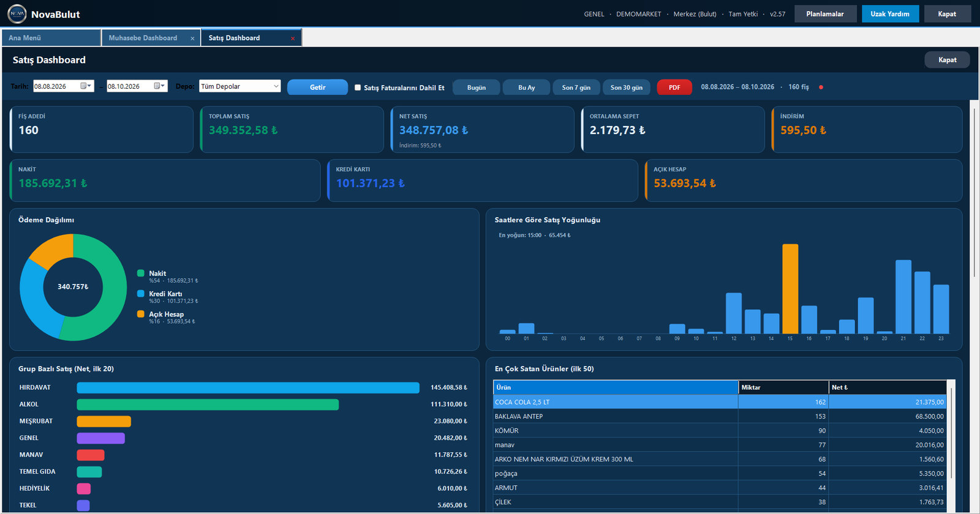This screenshot has height=514, width=980.
Task: Sort table by Miktar column header
Action: tap(783, 387)
